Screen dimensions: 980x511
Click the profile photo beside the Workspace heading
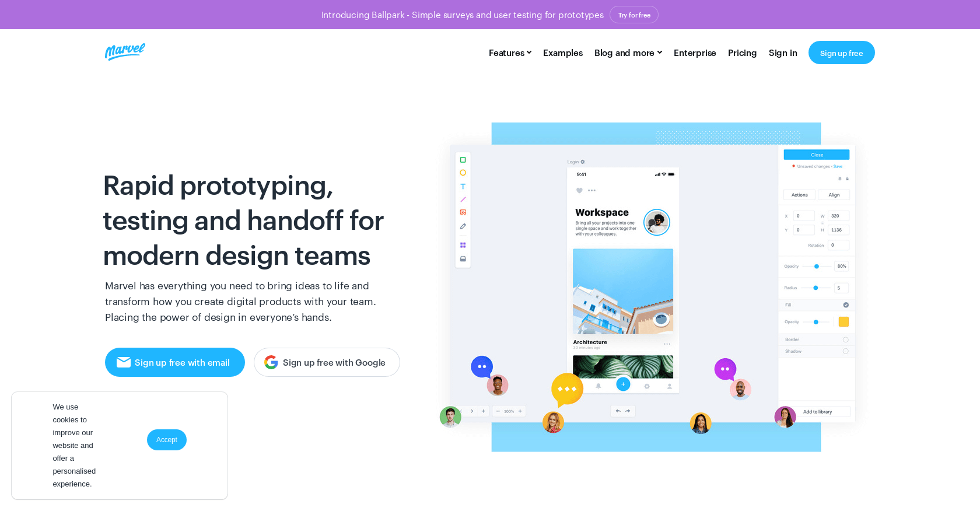[x=657, y=222]
